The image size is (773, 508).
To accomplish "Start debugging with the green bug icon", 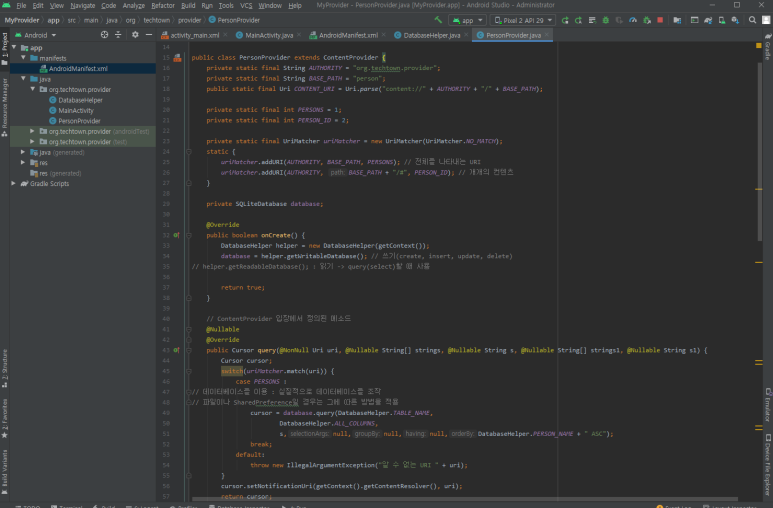I will pos(606,20).
